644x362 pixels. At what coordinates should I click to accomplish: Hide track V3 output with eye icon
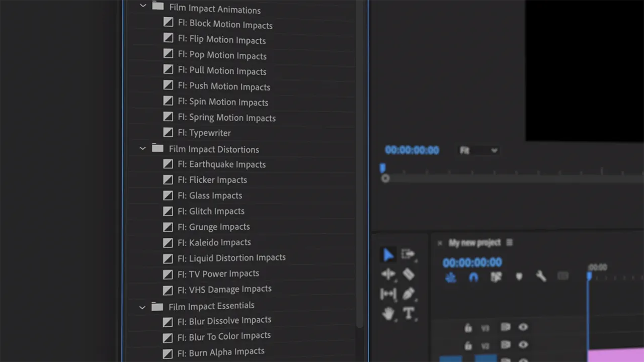523,327
